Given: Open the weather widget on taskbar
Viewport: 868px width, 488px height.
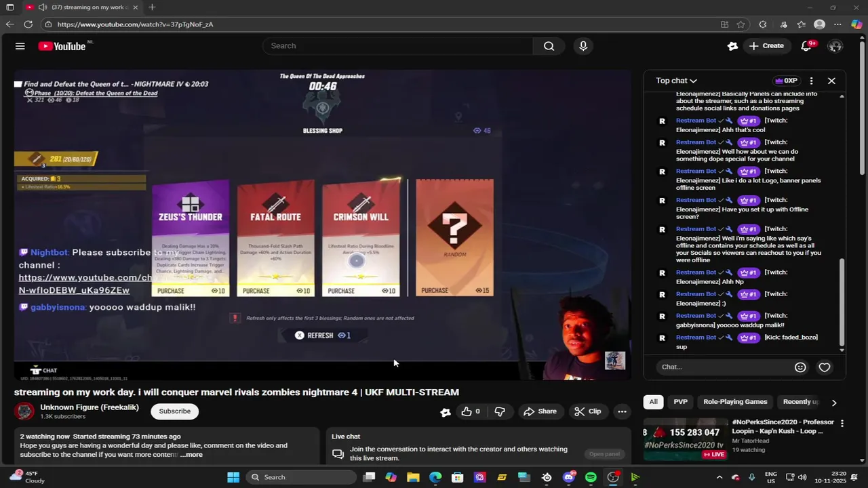Looking at the screenshot, I should pos(27,477).
